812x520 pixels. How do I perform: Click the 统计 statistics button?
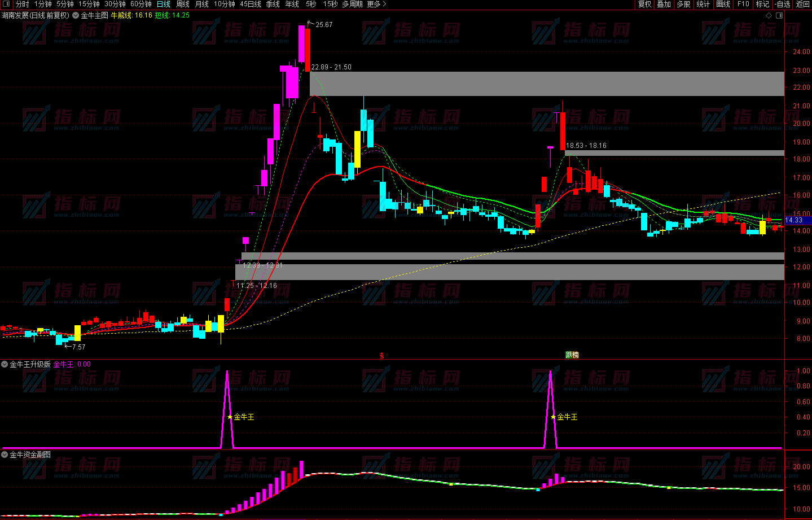(x=703, y=4)
